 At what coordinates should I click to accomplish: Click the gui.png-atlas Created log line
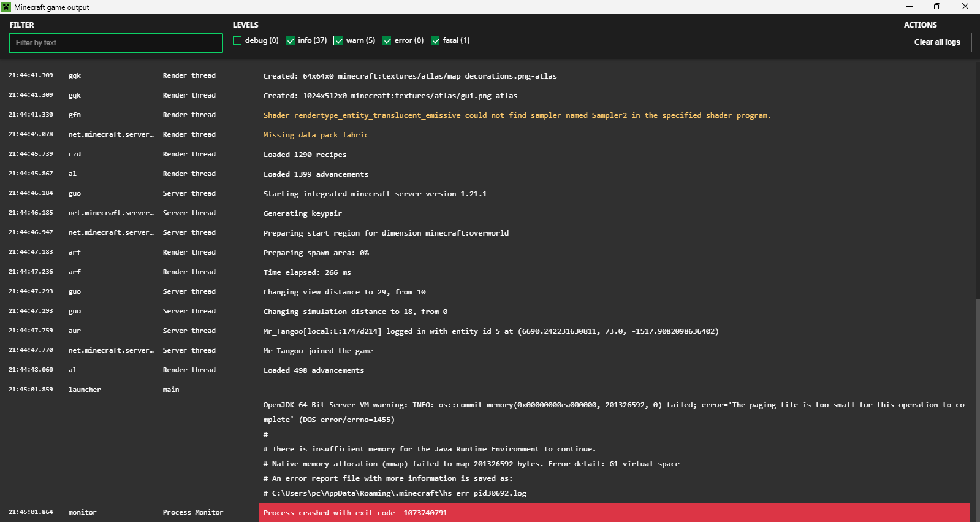tap(390, 96)
